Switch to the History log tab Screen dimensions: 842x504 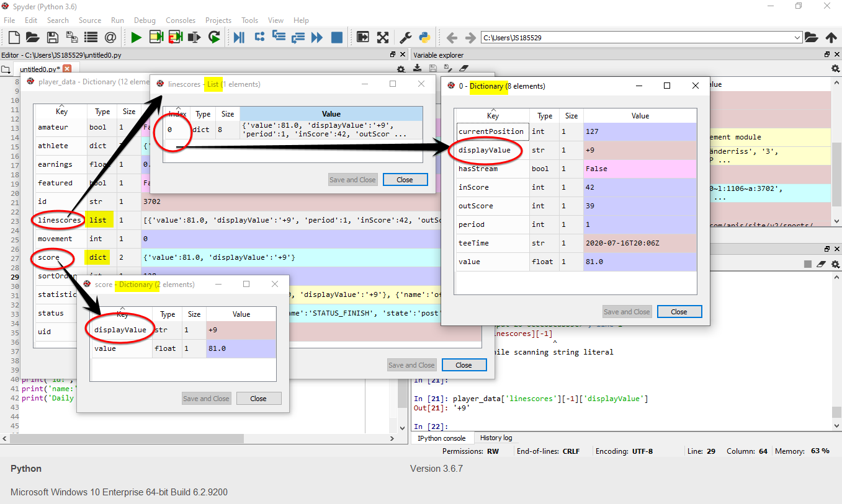[496, 438]
